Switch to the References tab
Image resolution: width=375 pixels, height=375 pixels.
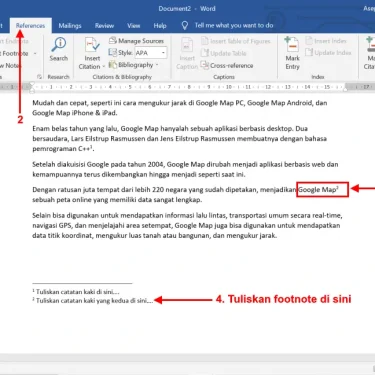point(30,26)
